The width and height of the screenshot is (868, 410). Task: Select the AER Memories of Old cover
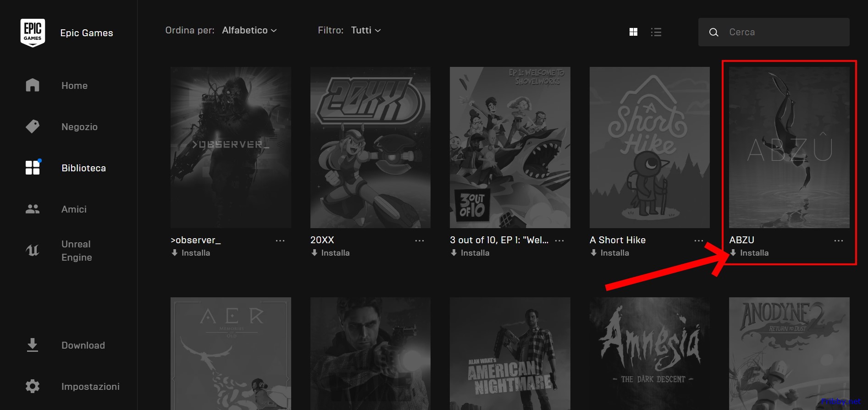231,354
